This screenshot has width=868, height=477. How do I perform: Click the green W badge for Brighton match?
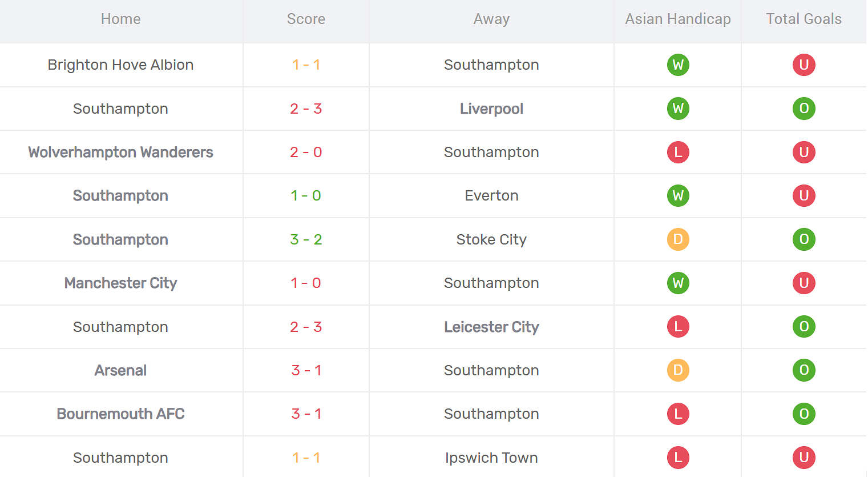[x=677, y=65]
